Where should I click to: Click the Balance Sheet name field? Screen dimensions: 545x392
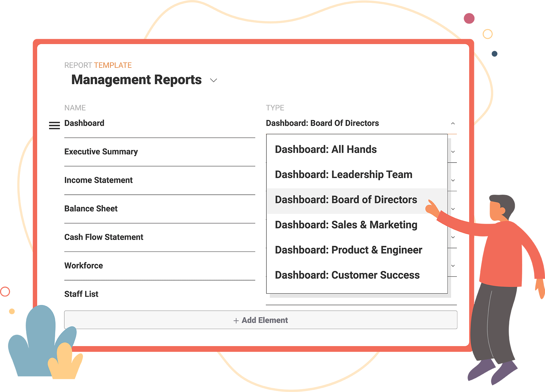[91, 209]
